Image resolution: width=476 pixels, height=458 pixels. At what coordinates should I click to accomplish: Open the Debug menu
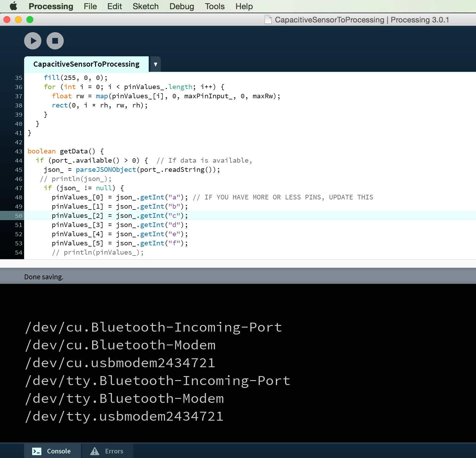pos(182,6)
